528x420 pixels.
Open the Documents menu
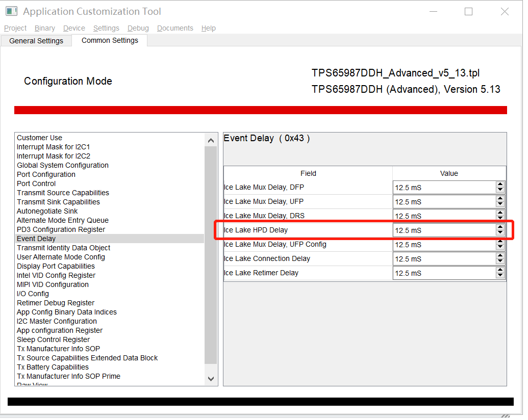(175, 28)
